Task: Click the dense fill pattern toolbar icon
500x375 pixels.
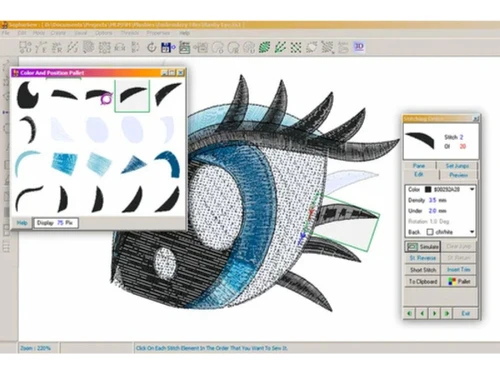Action: 88,47
